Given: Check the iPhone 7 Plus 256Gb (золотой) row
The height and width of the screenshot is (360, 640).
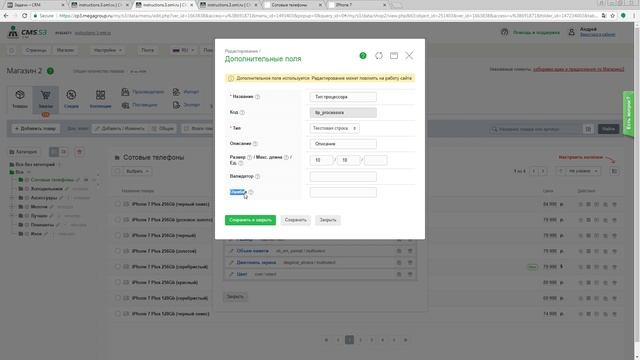Looking at the screenshot, I should [118, 251].
